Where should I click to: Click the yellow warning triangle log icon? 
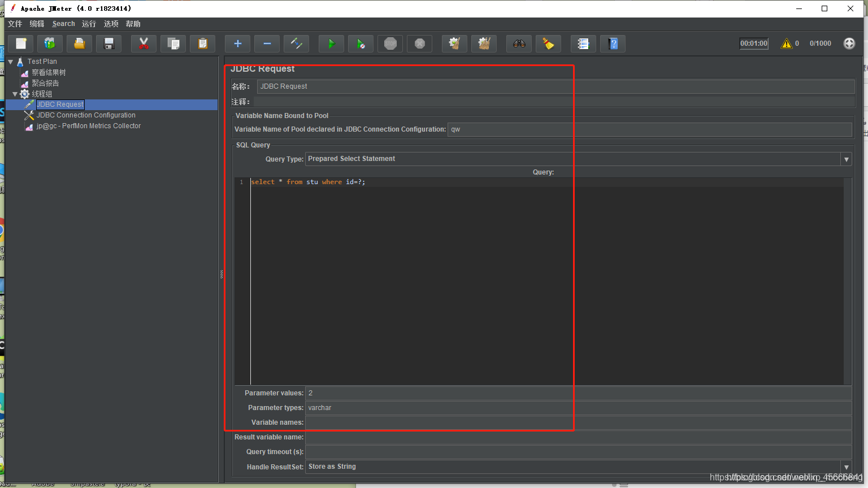pyautogui.click(x=787, y=43)
